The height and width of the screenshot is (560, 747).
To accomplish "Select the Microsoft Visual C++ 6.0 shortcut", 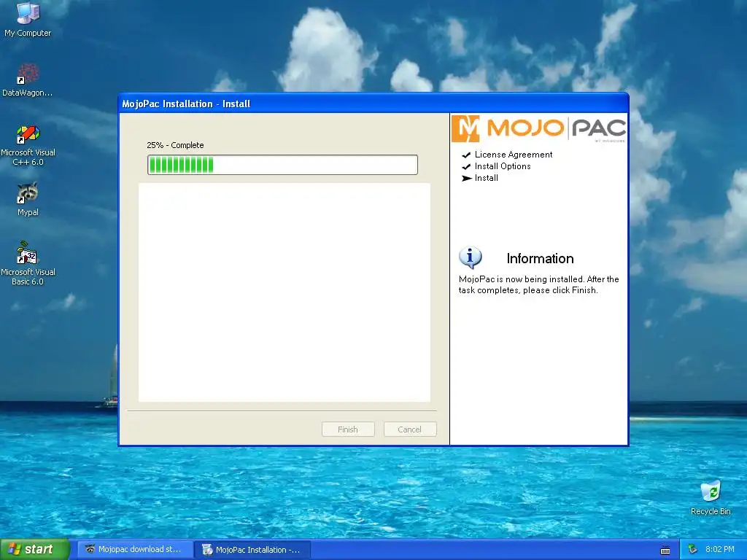I will click(28, 145).
